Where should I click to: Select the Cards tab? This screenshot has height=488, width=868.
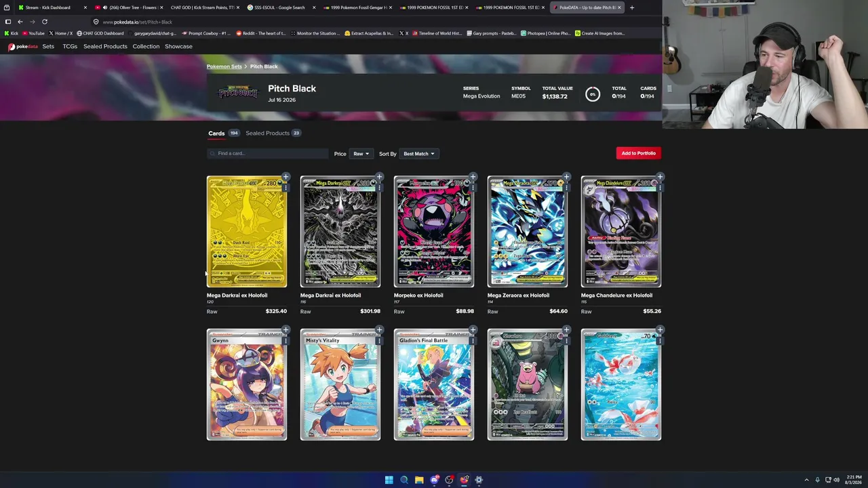[x=223, y=134]
